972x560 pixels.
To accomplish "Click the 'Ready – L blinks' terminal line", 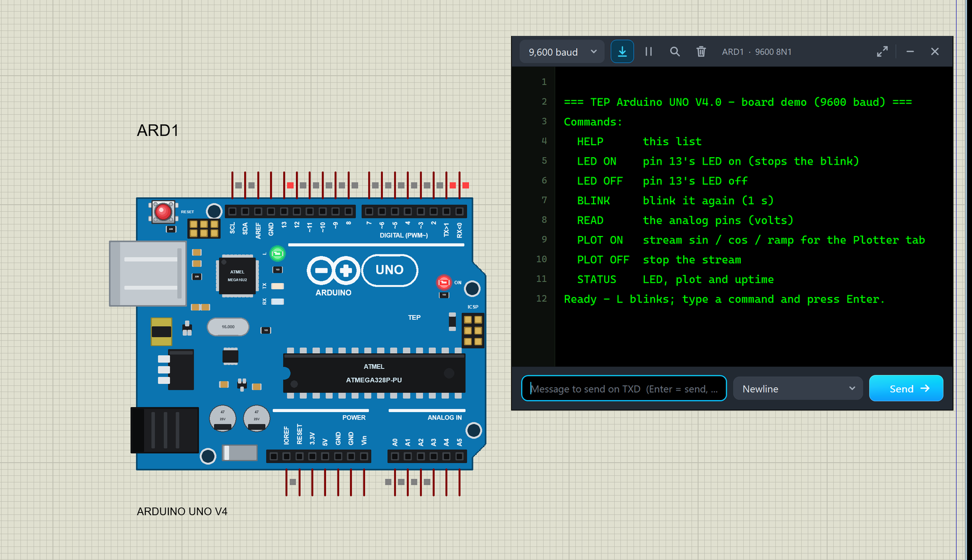I will click(x=724, y=299).
